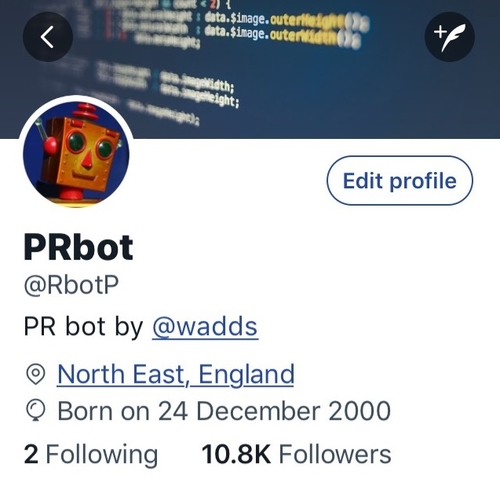The width and height of the screenshot is (500, 478).
Task: Select the @RbotP handle text
Action: point(71,286)
